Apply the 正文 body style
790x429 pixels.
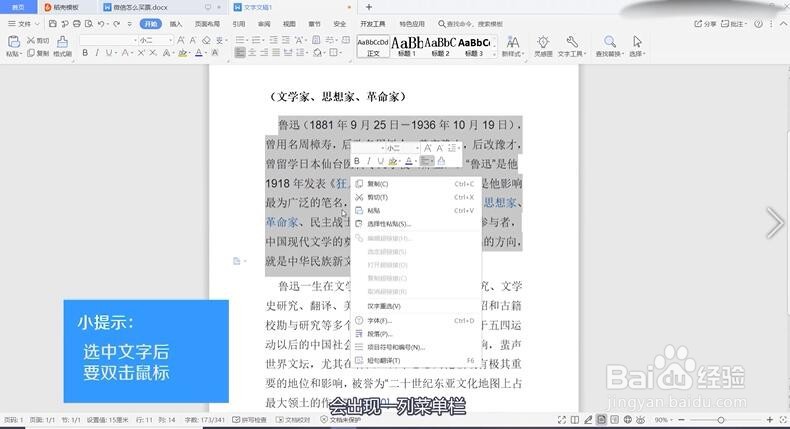coord(373,46)
